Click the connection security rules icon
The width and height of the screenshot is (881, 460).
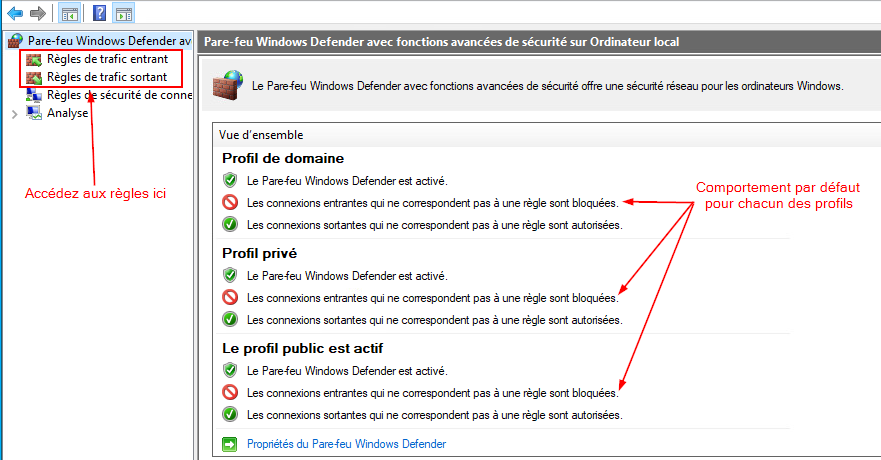point(34,95)
